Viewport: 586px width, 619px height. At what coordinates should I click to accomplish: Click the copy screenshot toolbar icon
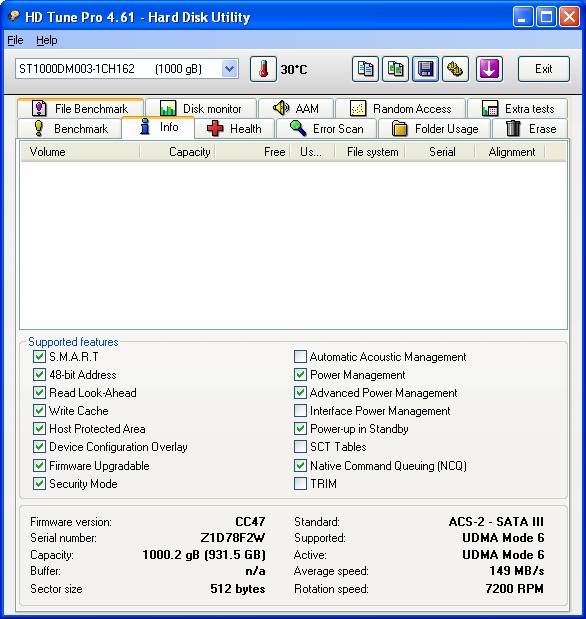(395, 69)
